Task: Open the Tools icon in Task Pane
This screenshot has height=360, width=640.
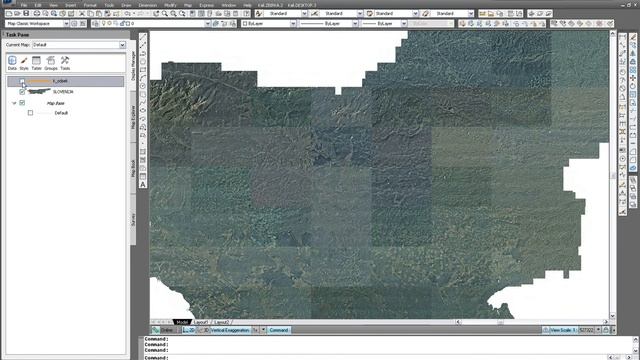Action: tap(65, 63)
